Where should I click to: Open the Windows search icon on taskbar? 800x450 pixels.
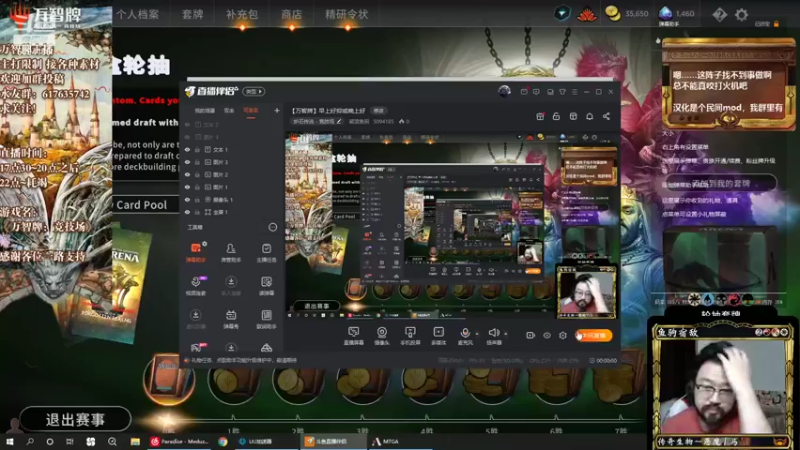[30, 441]
